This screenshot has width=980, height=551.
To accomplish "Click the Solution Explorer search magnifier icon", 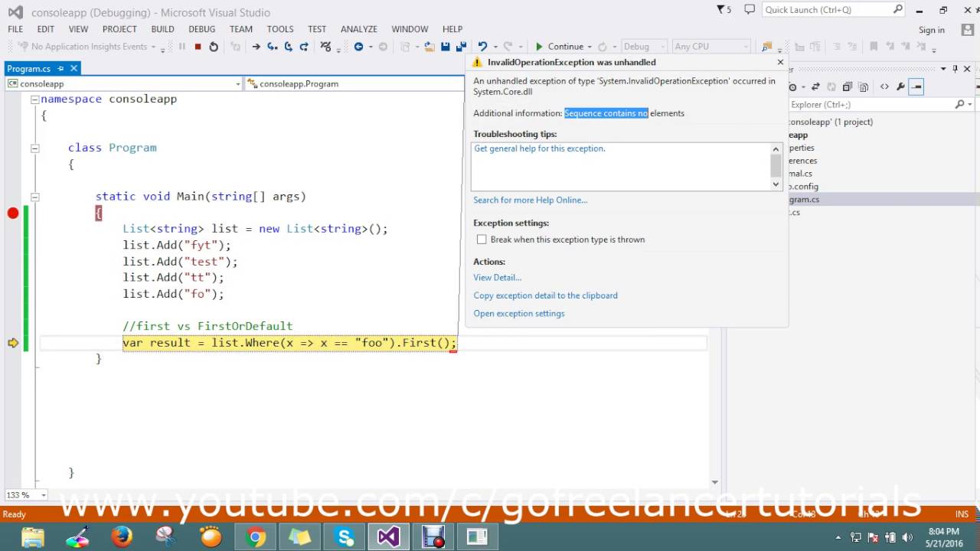I will (959, 105).
